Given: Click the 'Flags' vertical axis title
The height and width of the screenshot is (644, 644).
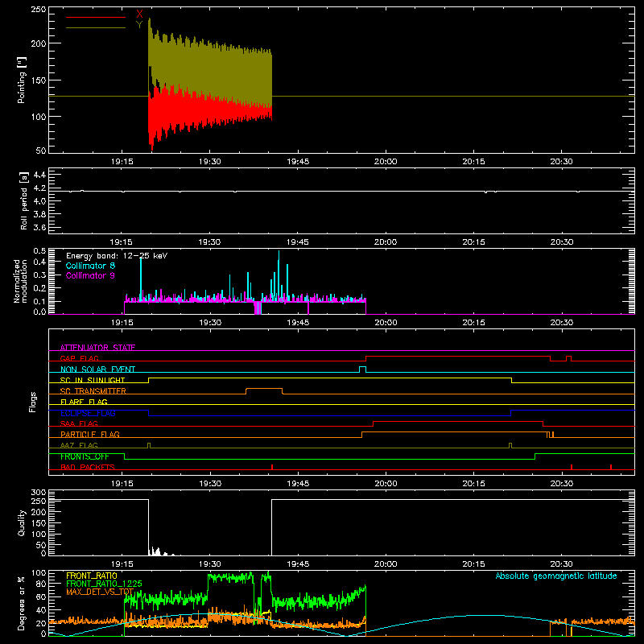Looking at the screenshot, I should pyautogui.click(x=33, y=402).
